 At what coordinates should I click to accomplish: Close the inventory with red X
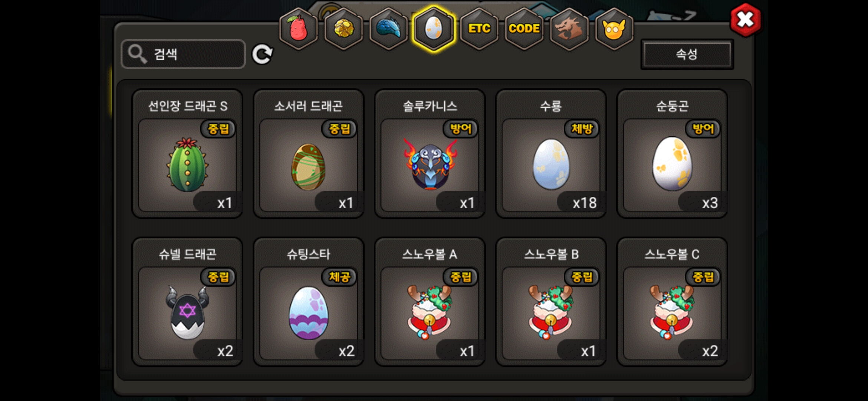(745, 20)
